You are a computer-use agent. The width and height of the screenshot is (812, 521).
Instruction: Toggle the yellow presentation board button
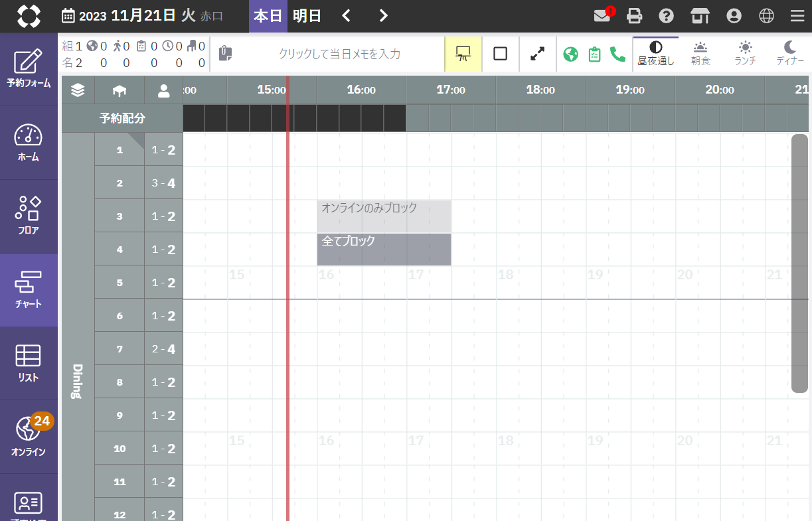click(x=463, y=54)
